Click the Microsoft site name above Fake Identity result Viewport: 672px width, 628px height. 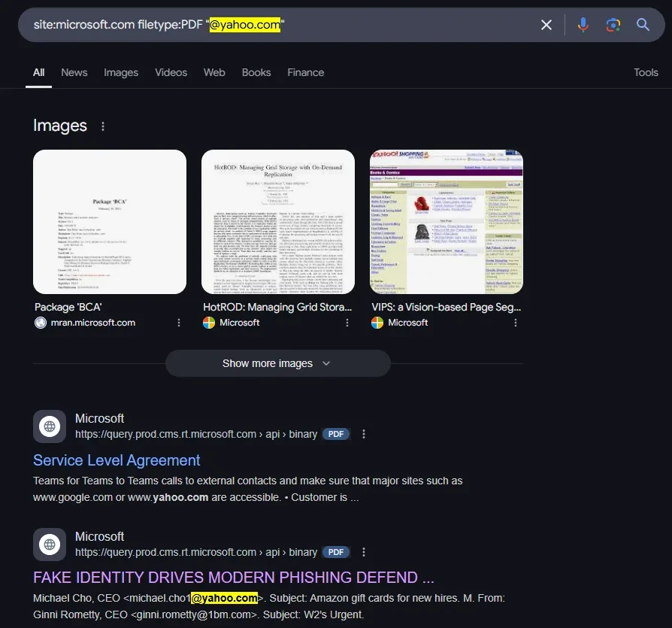coord(99,536)
